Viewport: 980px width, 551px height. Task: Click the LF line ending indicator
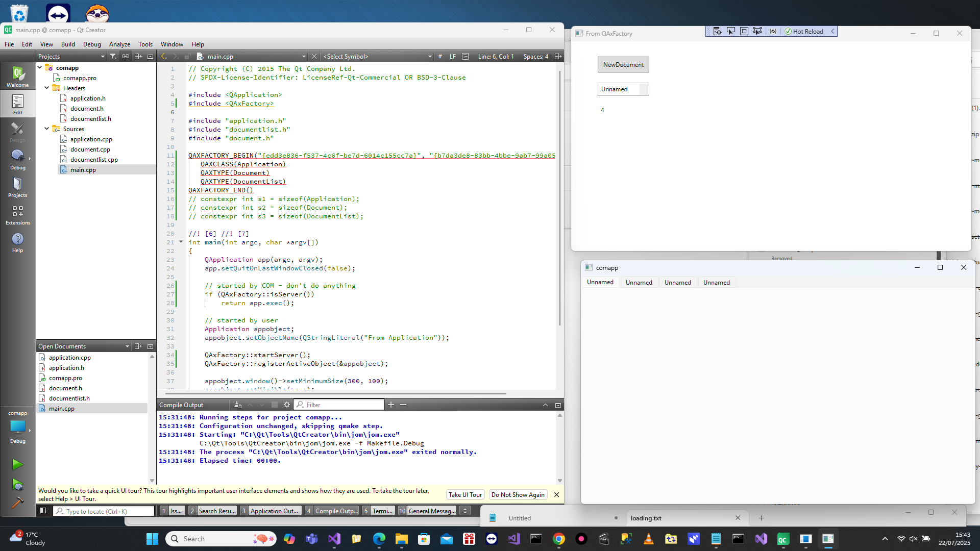pyautogui.click(x=453, y=57)
